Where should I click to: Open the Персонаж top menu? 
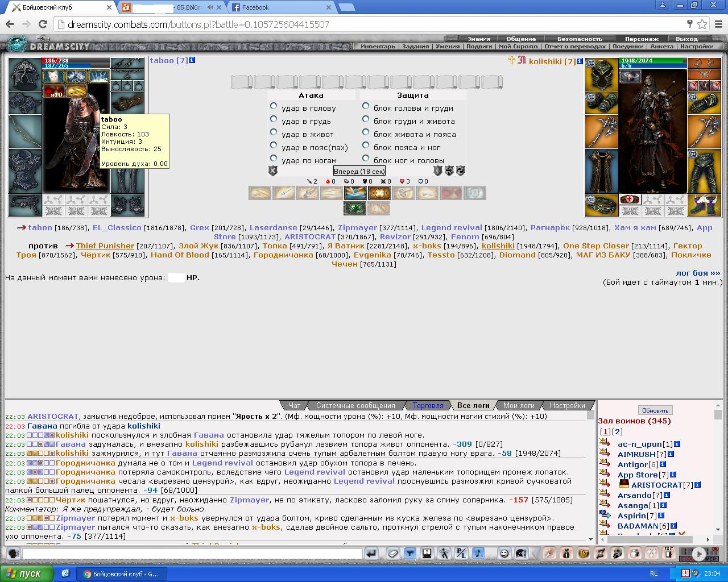point(642,39)
